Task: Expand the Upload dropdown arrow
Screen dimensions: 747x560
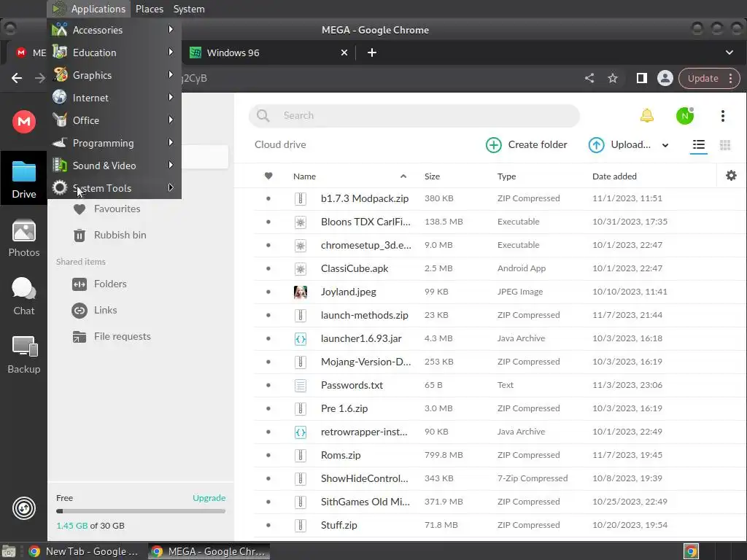Action: click(665, 145)
